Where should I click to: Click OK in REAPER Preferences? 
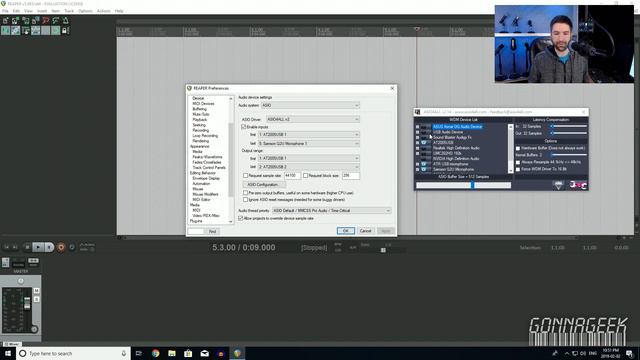coord(345,231)
